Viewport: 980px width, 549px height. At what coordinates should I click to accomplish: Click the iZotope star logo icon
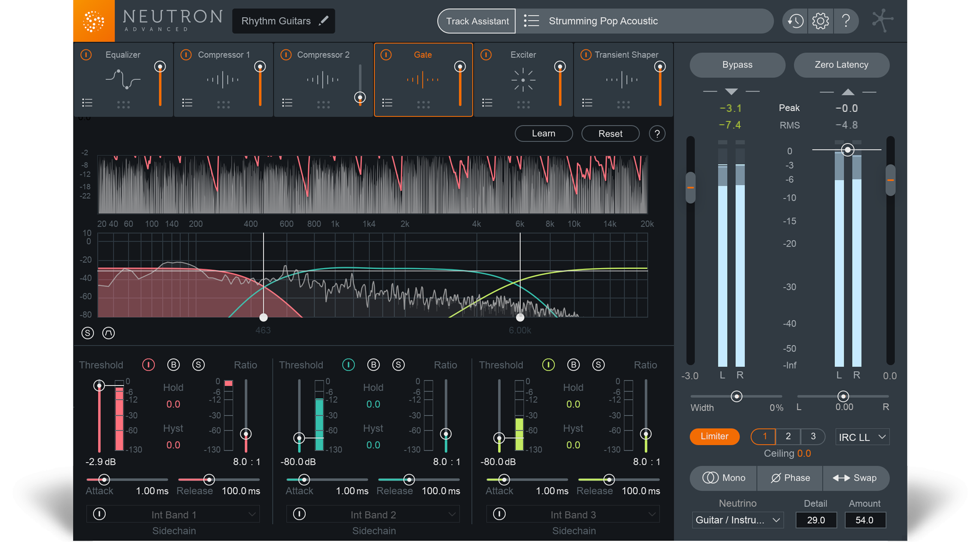(882, 21)
